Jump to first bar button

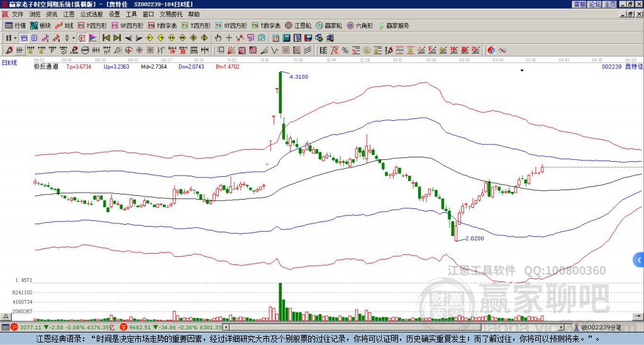click(x=106, y=38)
